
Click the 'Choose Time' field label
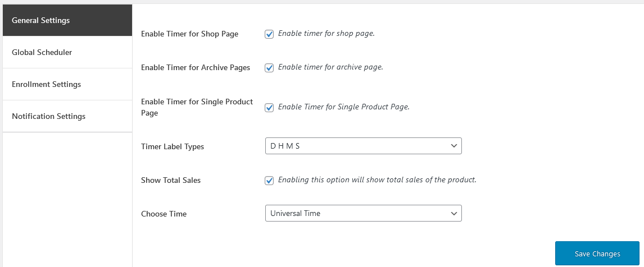coord(164,214)
